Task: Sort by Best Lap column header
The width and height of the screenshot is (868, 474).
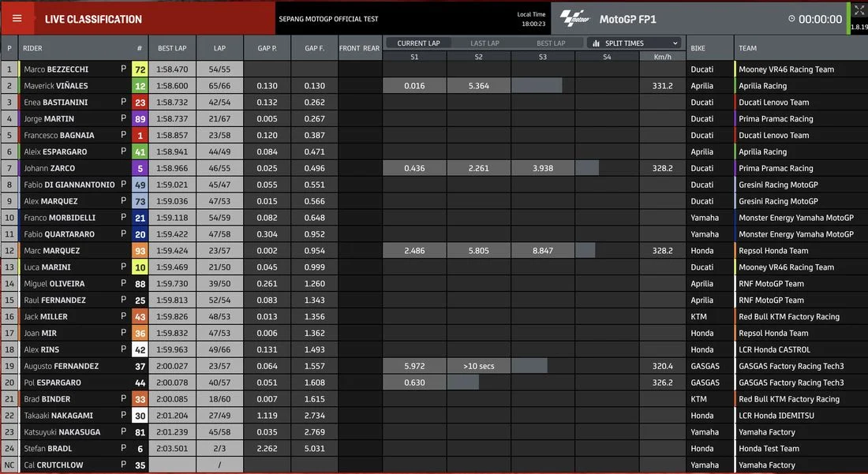Action: 172,48
